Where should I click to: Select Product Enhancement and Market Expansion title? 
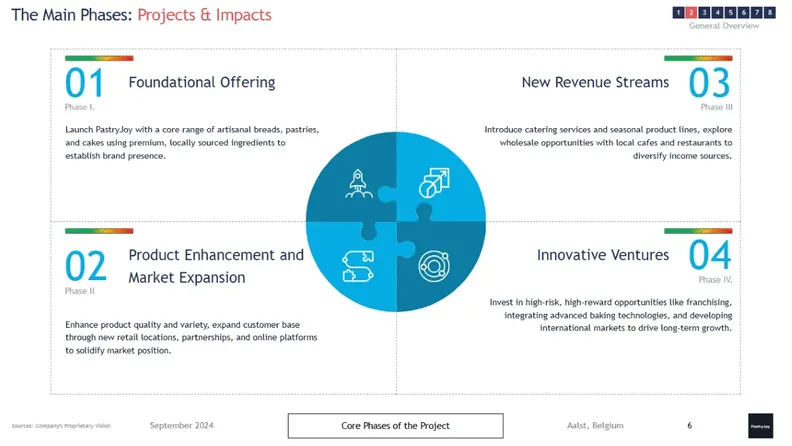(x=216, y=266)
